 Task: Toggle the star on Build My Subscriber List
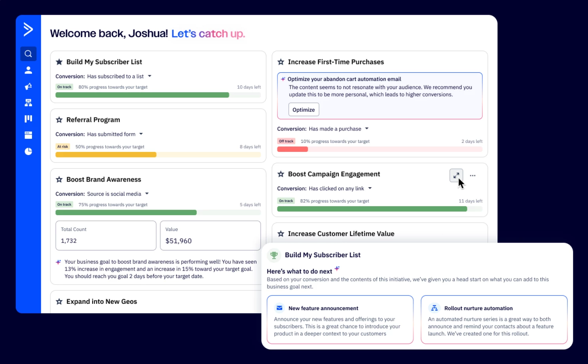pos(59,62)
